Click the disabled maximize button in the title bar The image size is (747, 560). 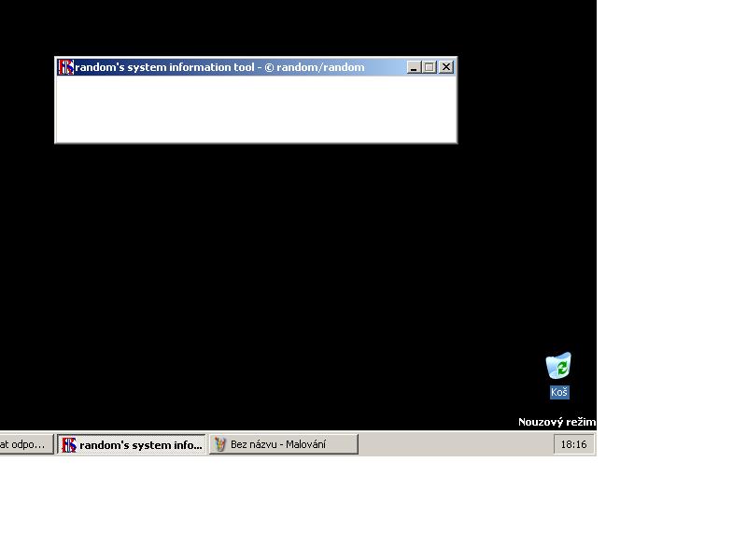point(430,67)
